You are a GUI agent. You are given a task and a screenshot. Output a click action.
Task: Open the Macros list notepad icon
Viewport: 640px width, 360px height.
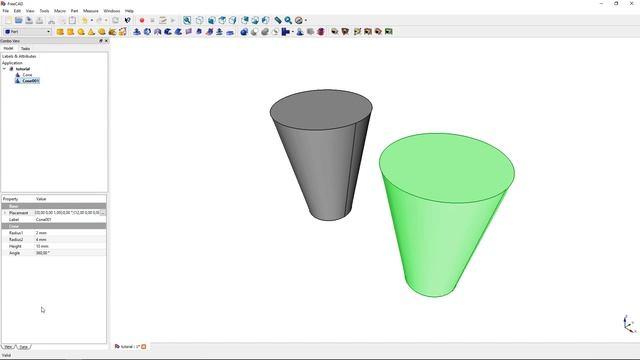click(163, 20)
